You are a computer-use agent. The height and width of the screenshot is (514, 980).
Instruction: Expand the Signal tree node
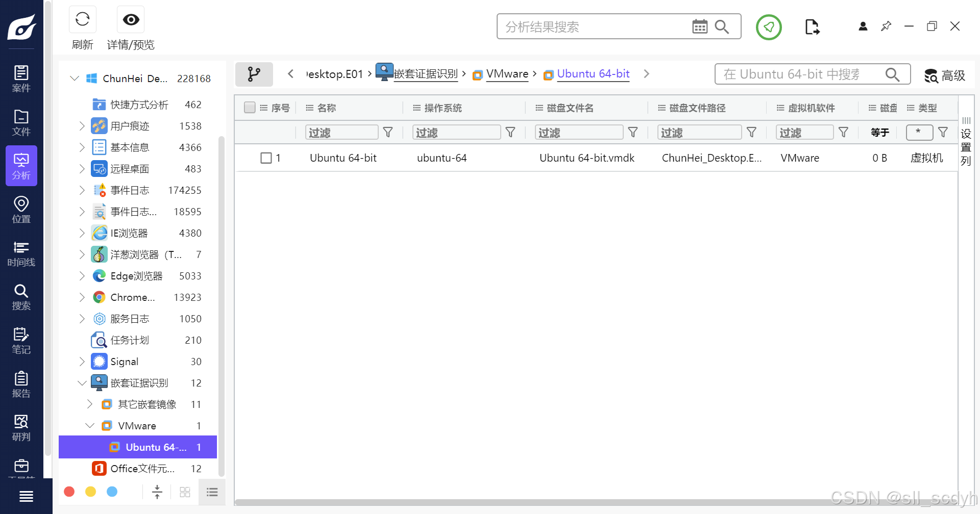tap(82, 362)
